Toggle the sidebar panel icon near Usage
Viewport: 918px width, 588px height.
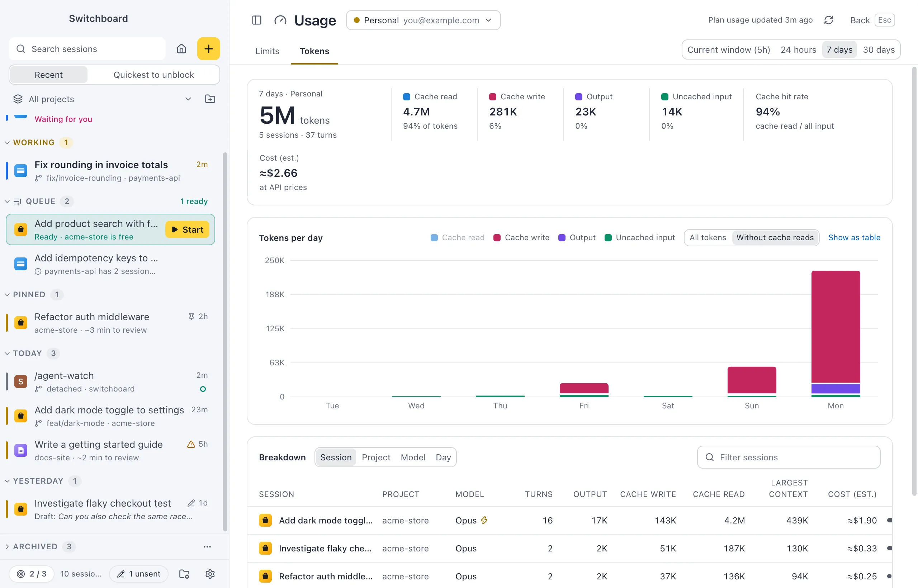[257, 20]
